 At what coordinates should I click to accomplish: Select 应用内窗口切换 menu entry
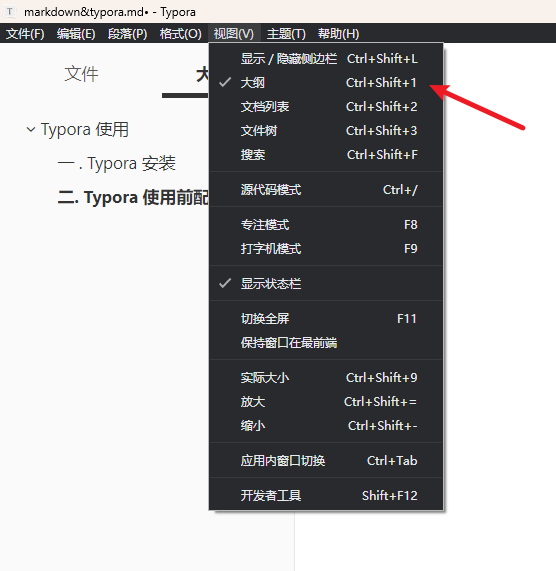point(326,461)
